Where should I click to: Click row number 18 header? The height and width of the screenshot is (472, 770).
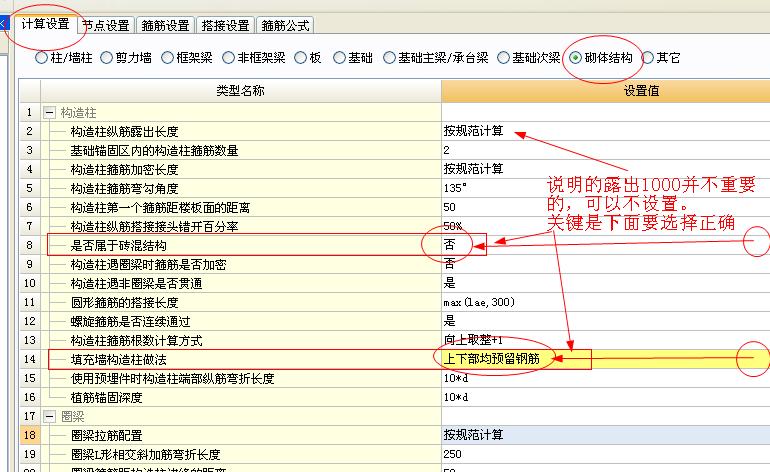point(29,435)
